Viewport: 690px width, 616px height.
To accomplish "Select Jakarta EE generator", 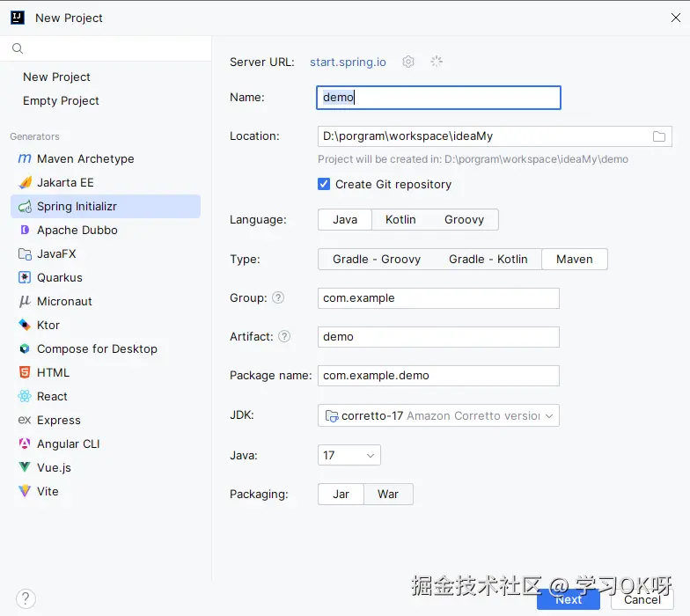I will 106,182.
